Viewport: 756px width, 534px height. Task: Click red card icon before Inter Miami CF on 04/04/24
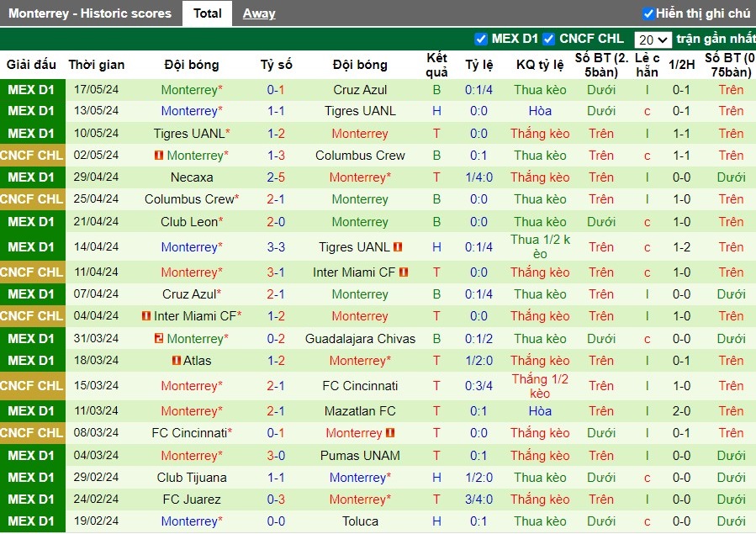146,315
